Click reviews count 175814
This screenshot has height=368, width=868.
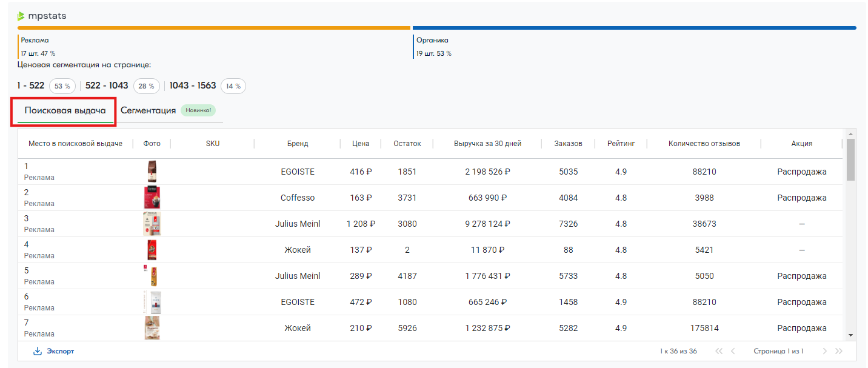[704, 328]
